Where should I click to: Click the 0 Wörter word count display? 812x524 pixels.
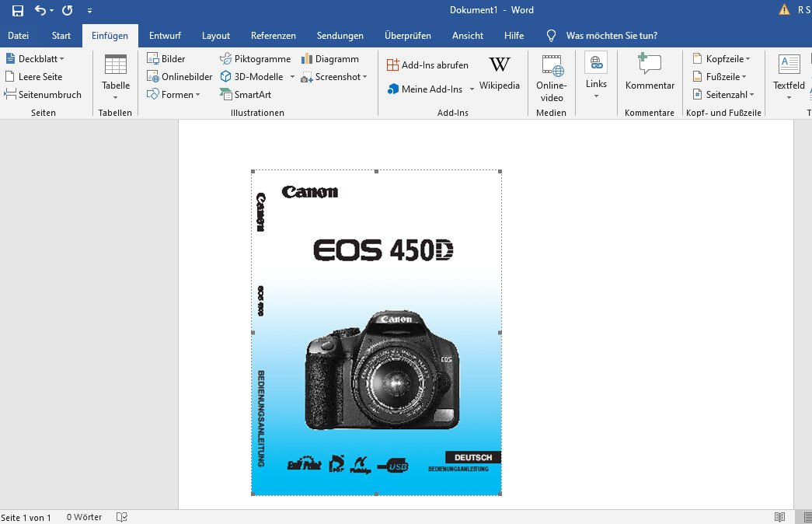click(84, 516)
